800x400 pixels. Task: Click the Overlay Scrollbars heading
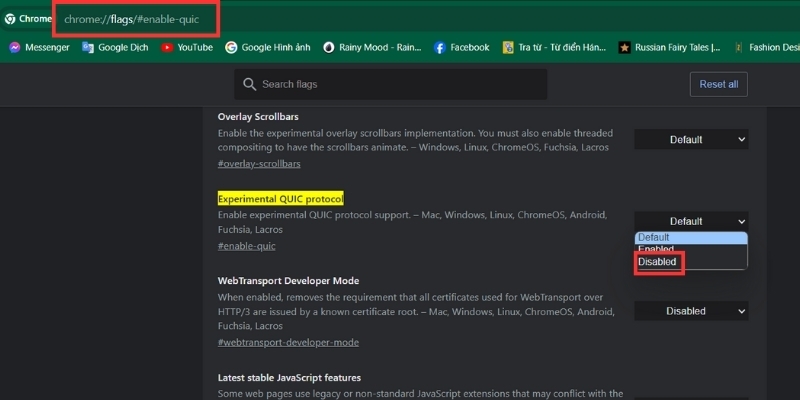click(258, 117)
